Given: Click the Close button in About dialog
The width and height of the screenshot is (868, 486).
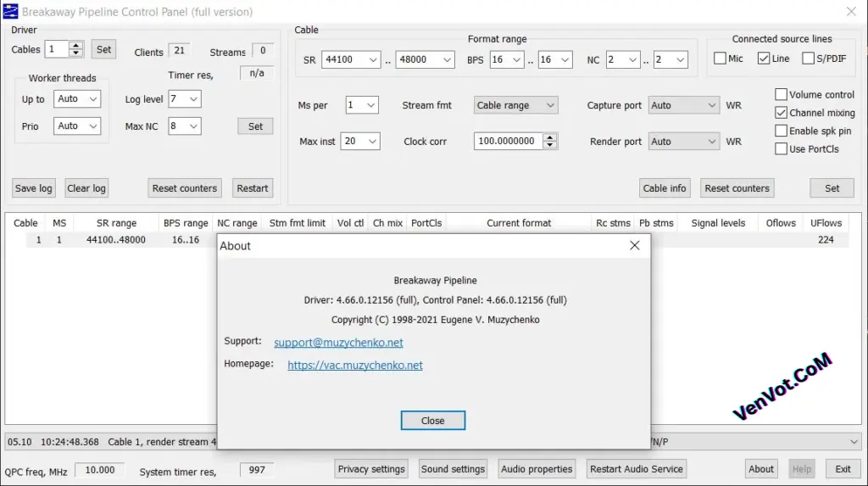Looking at the screenshot, I should [x=432, y=421].
